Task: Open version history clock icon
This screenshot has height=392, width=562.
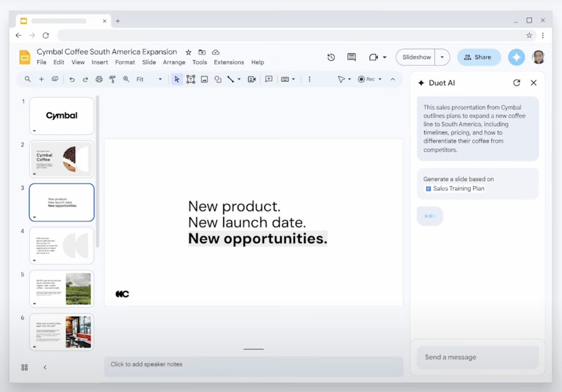Action: pos(331,57)
